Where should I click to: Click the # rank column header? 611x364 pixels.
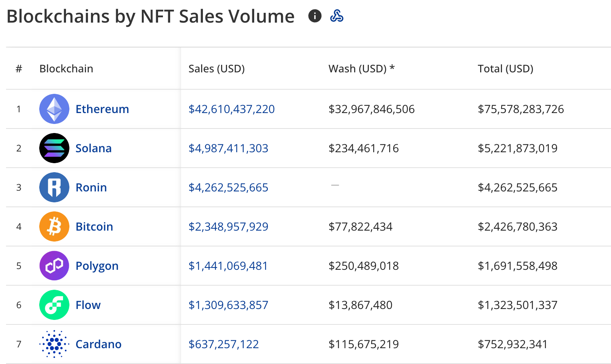[19, 69]
